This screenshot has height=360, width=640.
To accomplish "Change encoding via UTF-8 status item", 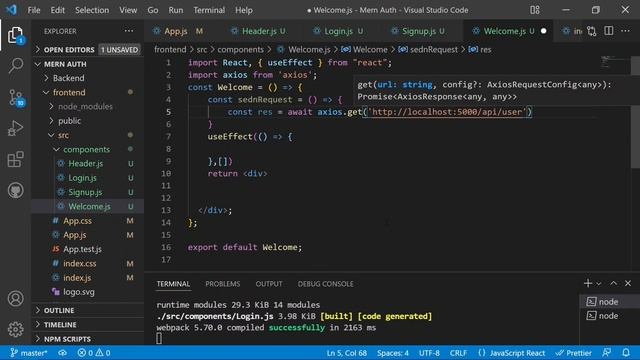I will click(429, 353).
